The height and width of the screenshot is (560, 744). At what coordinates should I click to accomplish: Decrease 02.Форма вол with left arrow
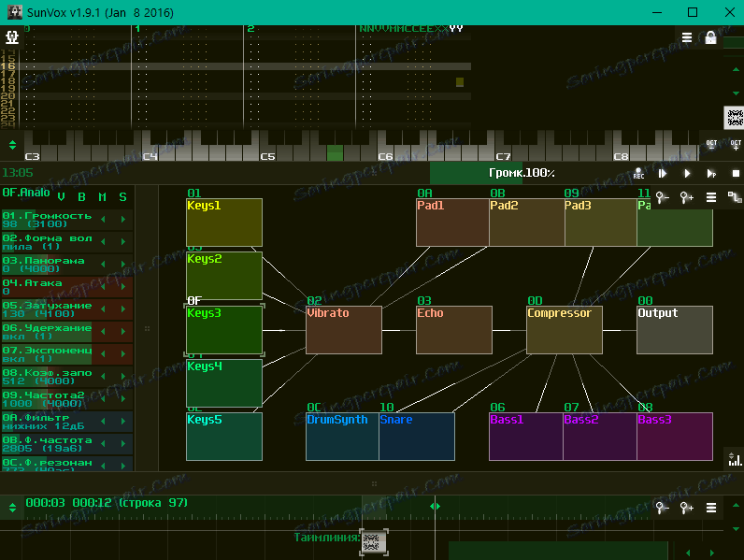point(103,241)
